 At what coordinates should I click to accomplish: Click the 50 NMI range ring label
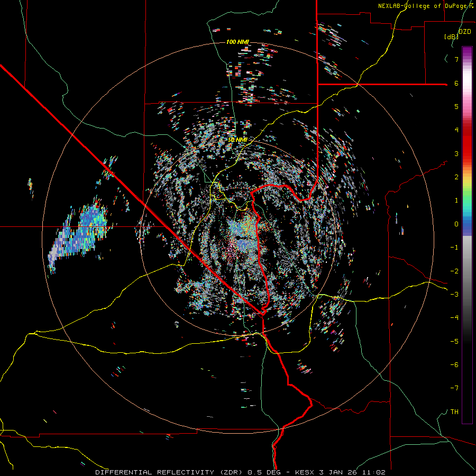(x=237, y=140)
